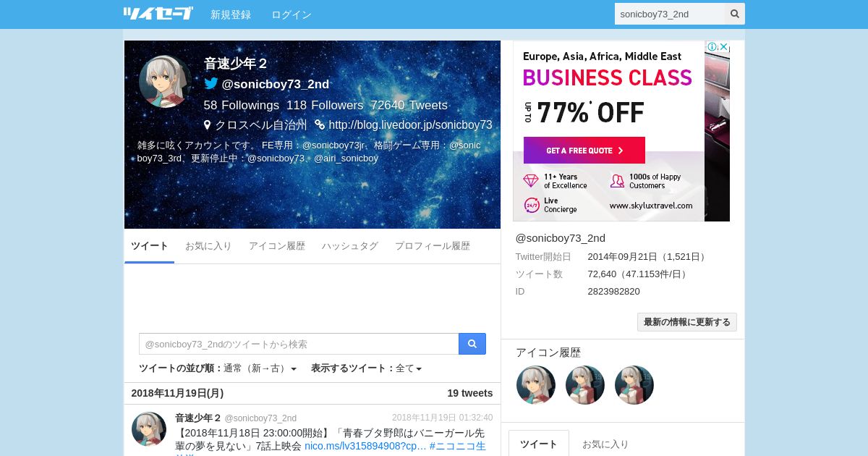Click the tweet author avatar

click(149, 429)
